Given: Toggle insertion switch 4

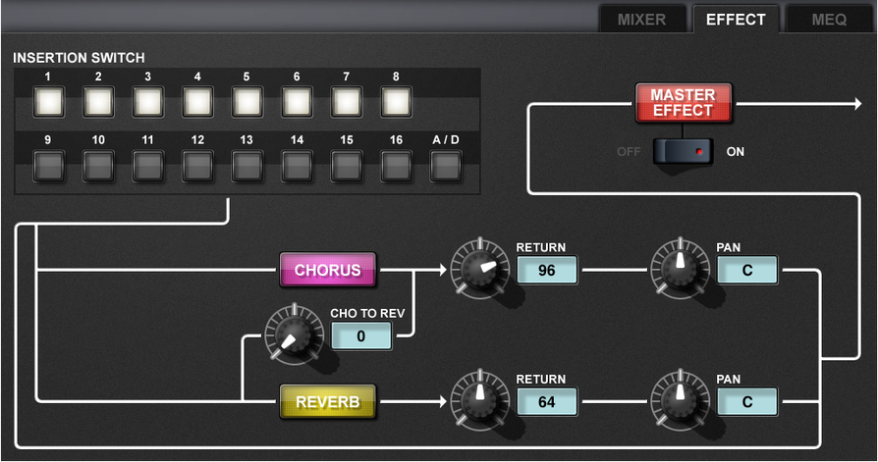Looking at the screenshot, I should click(198, 102).
